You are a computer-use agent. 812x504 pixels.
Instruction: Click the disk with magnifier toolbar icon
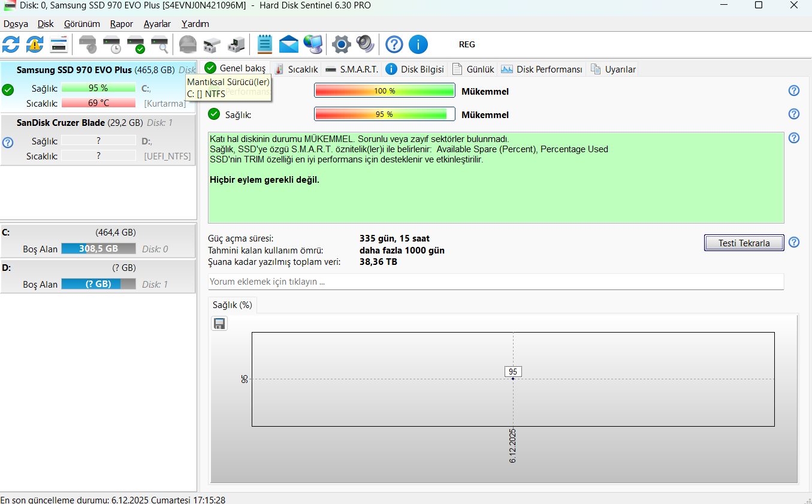(x=160, y=44)
